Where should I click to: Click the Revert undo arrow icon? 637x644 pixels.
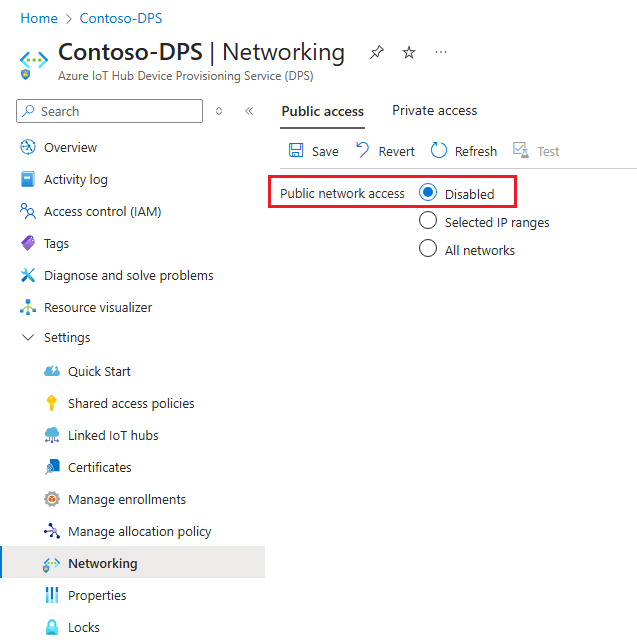362,150
